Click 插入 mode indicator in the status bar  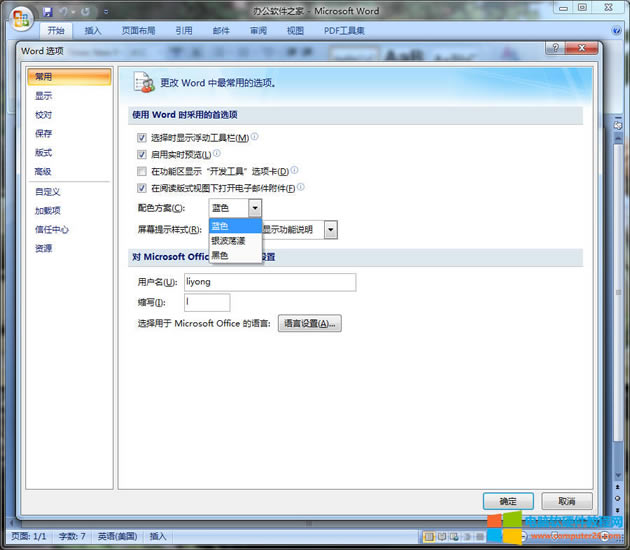(x=158, y=536)
